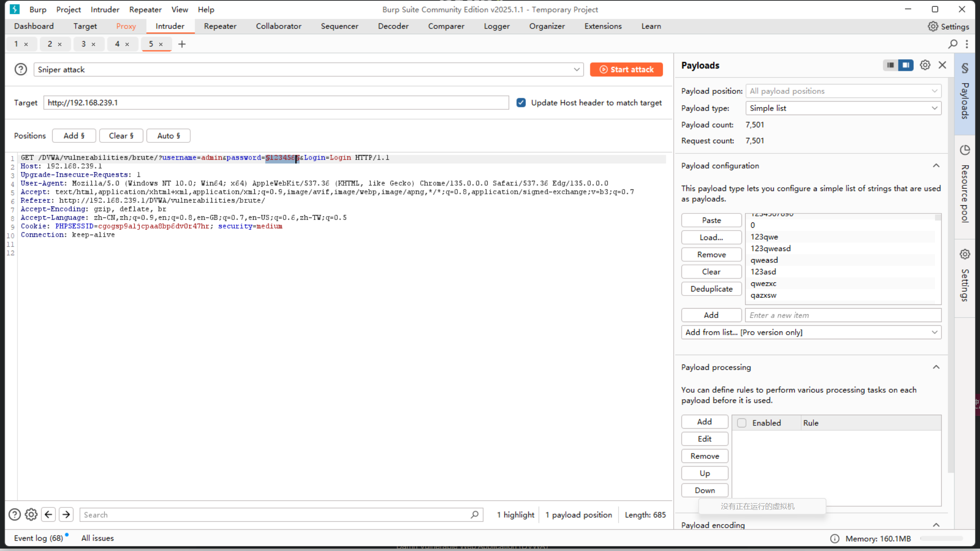Click the memory info icon
The height and width of the screenshot is (551, 980).
click(x=835, y=539)
